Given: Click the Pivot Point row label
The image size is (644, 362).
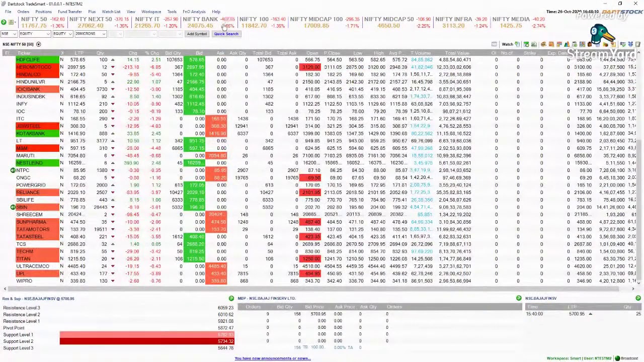Looking at the screenshot, I should coord(14,328).
